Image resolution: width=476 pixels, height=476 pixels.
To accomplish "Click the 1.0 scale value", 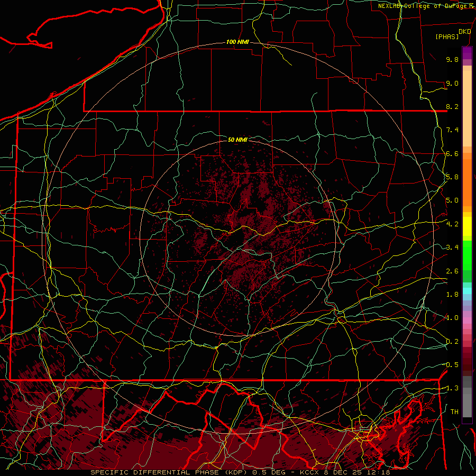I will coord(452,318).
